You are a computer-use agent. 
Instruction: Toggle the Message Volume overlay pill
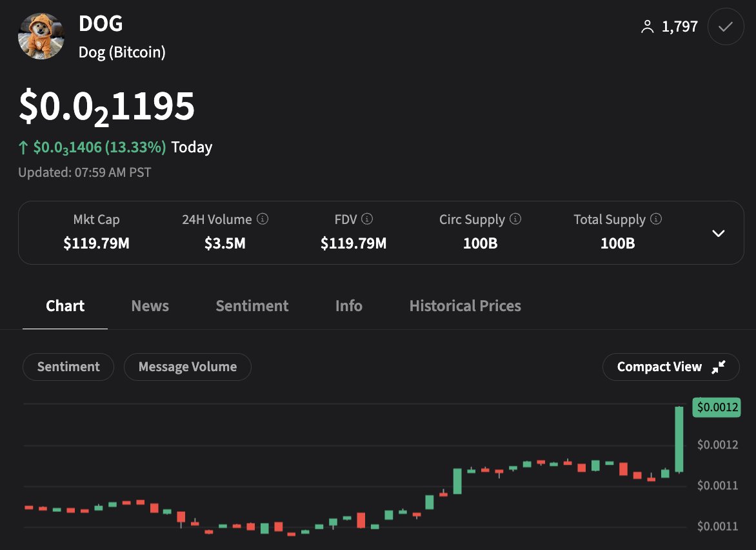(x=188, y=367)
